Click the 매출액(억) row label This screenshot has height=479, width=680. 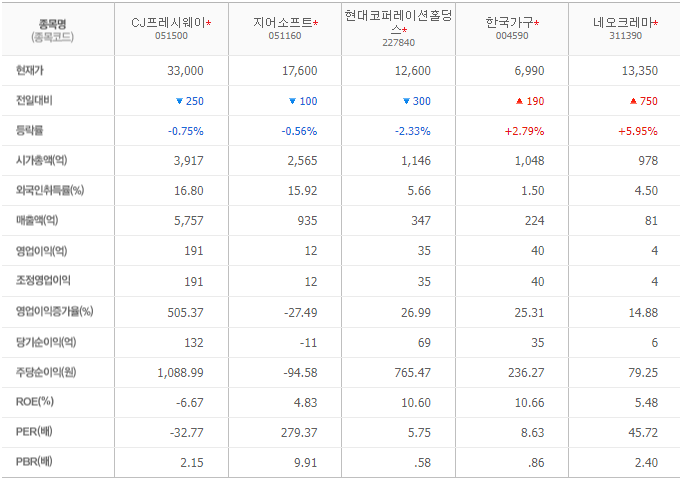click(x=37, y=220)
